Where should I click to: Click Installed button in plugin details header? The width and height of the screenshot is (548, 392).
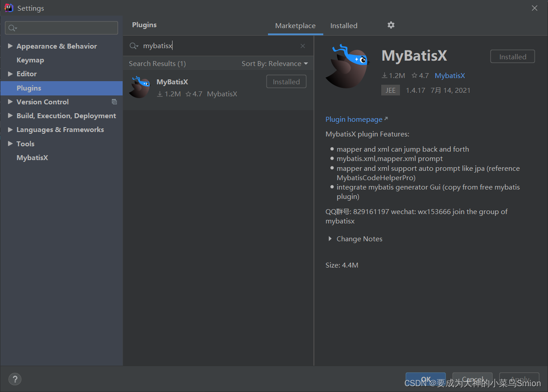click(x=512, y=57)
